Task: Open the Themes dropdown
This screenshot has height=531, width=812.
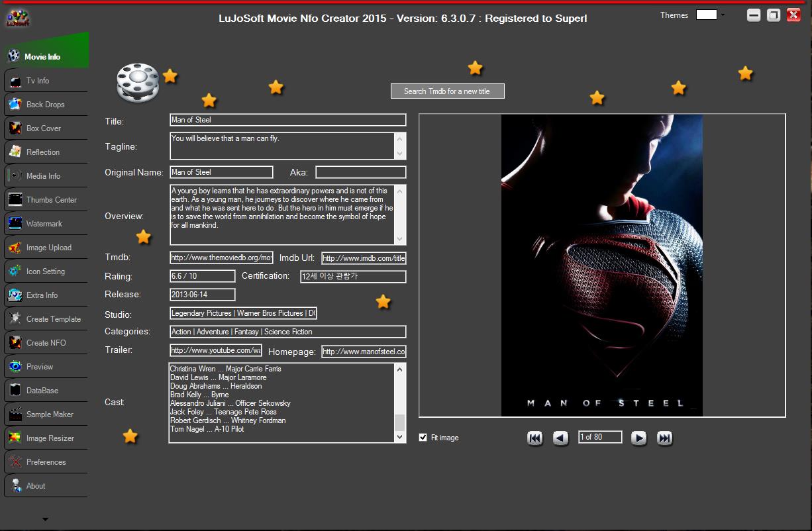Action: pos(723,15)
